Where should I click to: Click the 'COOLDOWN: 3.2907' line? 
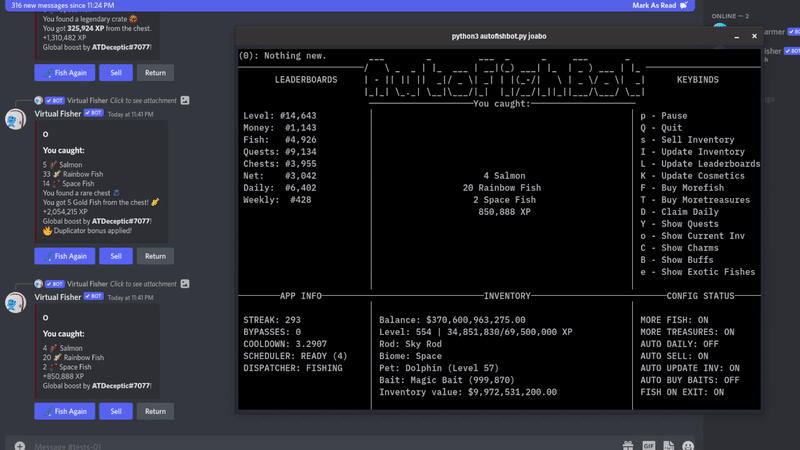pyautogui.click(x=285, y=344)
